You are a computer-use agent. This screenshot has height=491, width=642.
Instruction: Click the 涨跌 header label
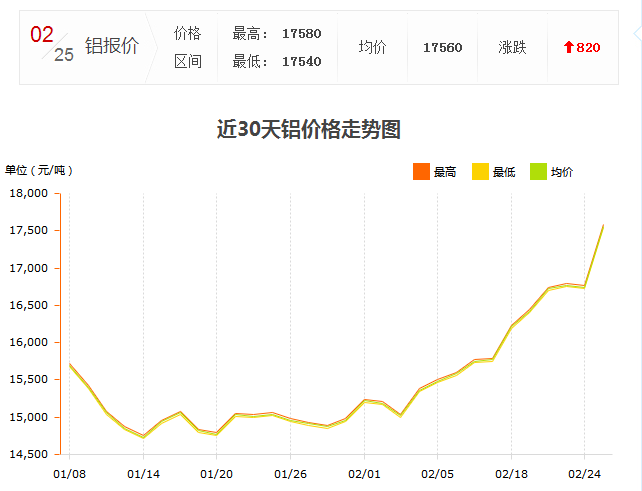click(512, 47)
